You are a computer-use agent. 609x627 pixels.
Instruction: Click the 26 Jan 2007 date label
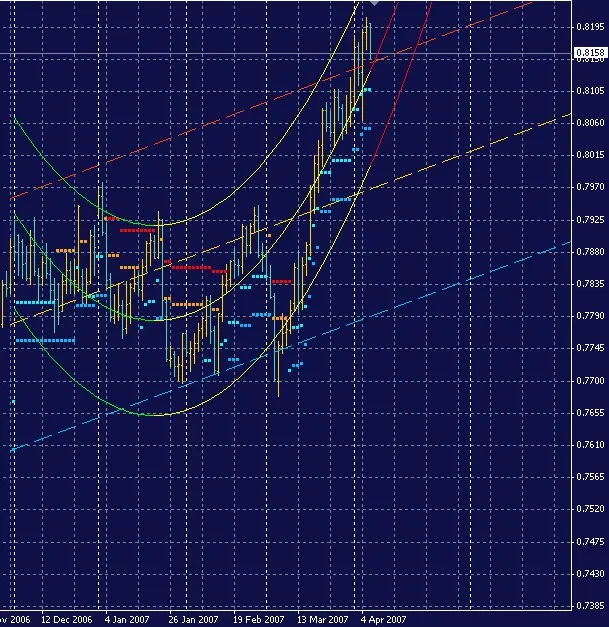[x=191, y=619]
